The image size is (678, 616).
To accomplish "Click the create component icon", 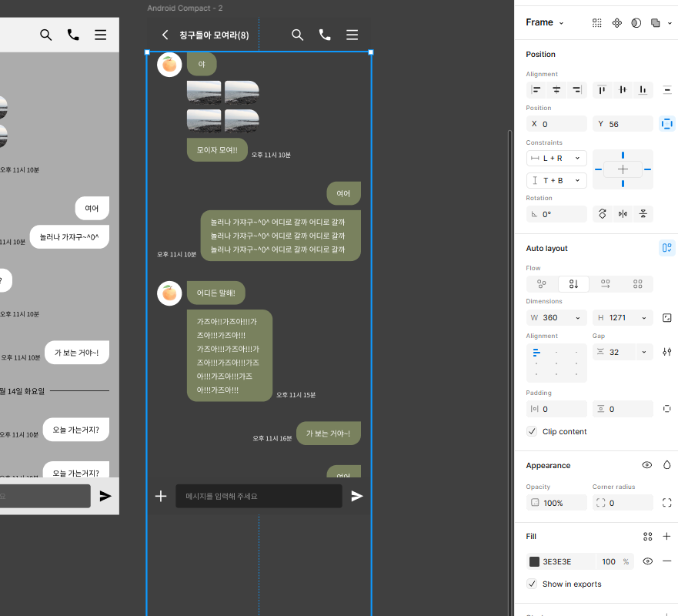I will (617, 23).
